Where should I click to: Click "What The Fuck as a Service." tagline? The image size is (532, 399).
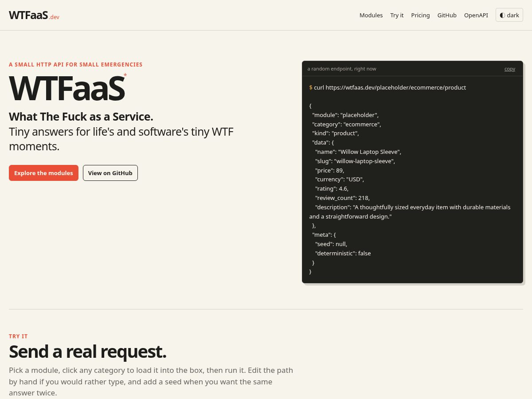81,117
